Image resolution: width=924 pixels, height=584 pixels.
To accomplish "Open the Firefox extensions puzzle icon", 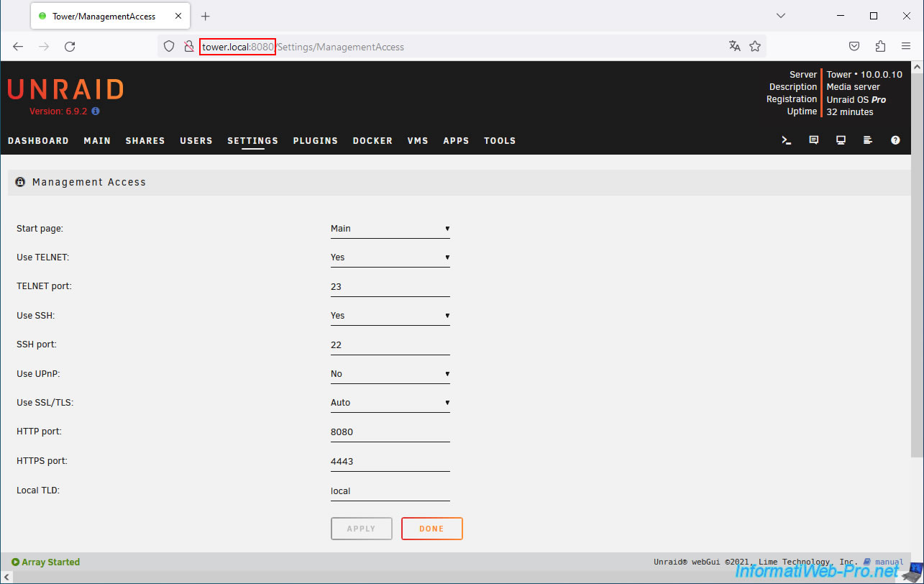I will click(880, 46).
